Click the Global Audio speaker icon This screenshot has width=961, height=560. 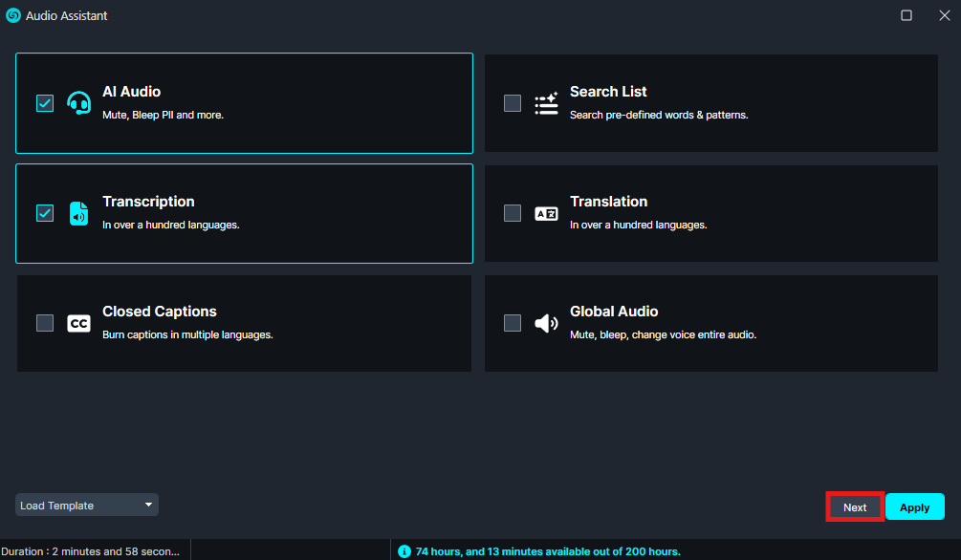coord(546,323)
